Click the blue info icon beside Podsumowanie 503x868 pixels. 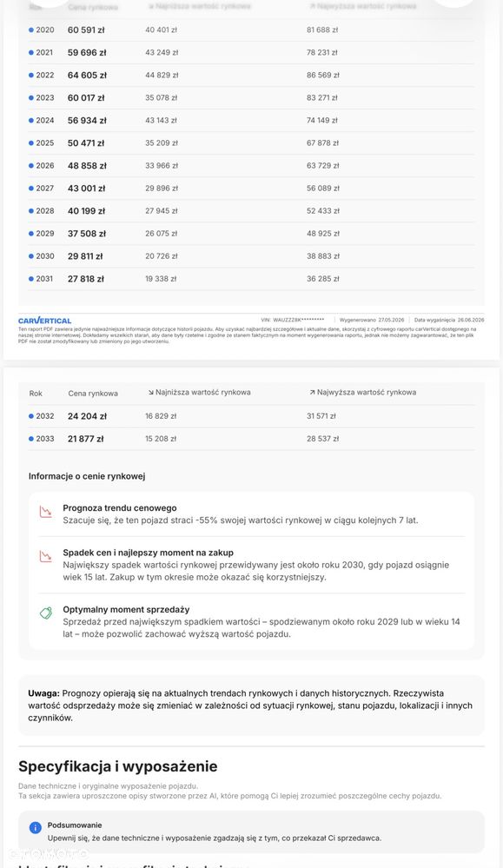coord(35,827)
